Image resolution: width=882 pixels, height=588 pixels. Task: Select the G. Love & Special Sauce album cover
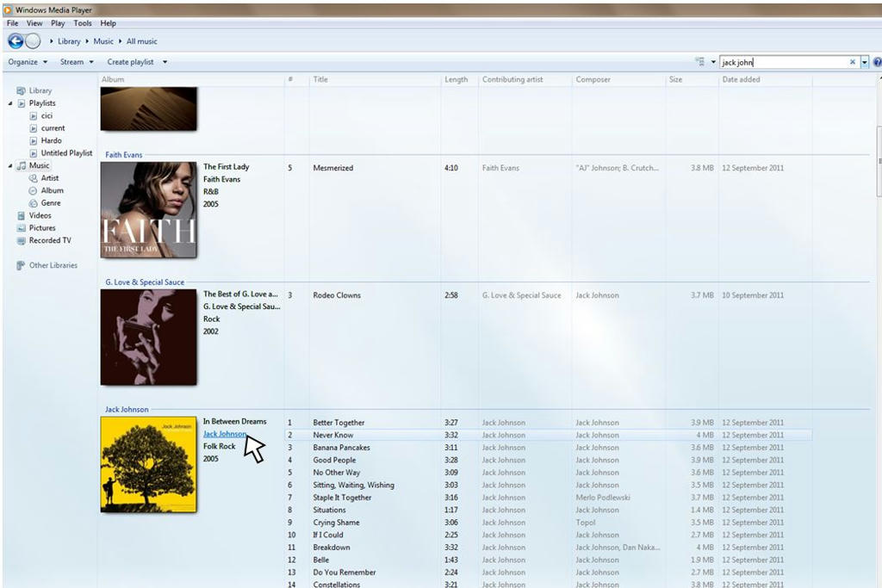pos(148,337)
